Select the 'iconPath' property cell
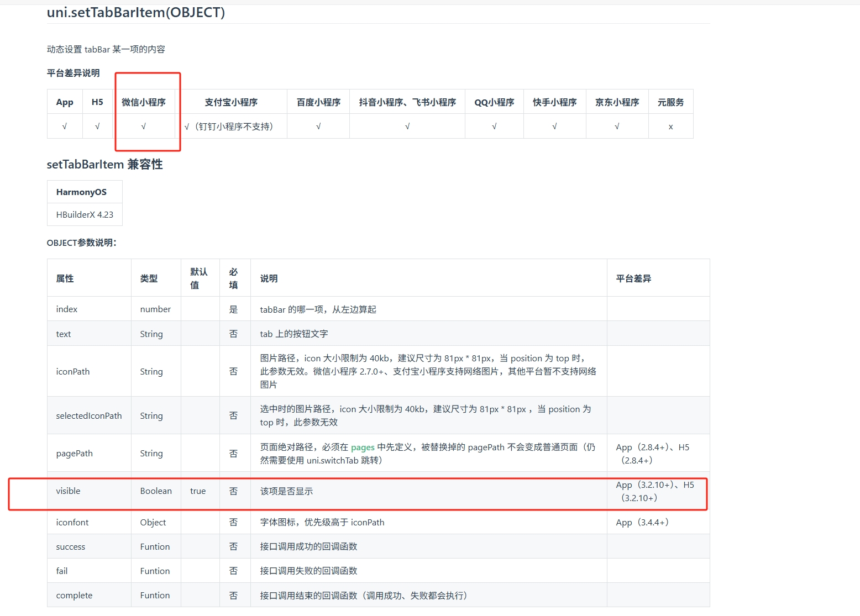The image size is (860, 616). pos(89,371)
